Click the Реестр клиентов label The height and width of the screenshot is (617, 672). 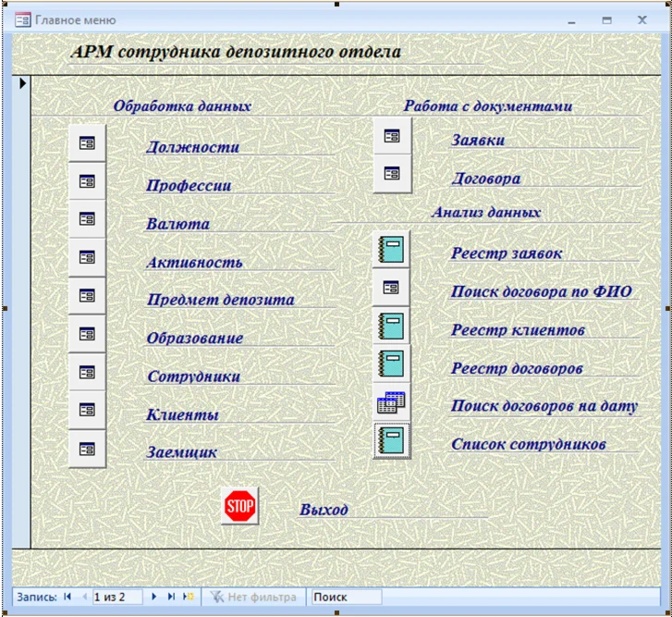coord(518,330)
